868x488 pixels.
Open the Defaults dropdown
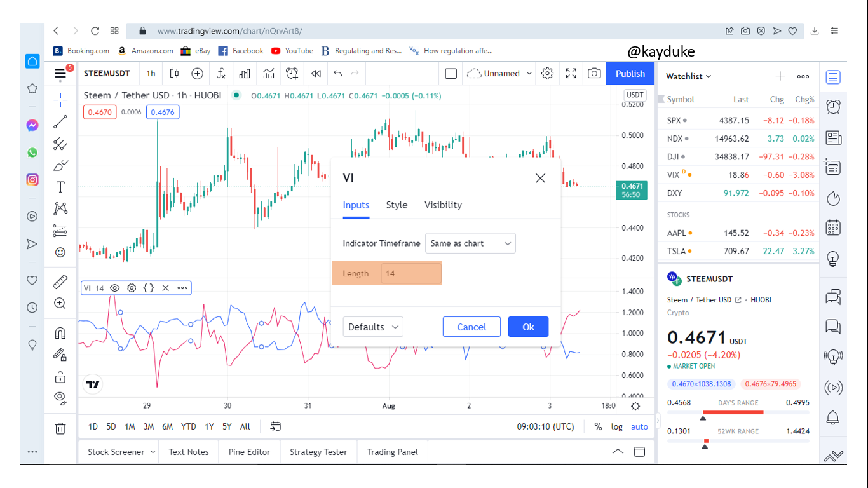click(x=373, y=327)
